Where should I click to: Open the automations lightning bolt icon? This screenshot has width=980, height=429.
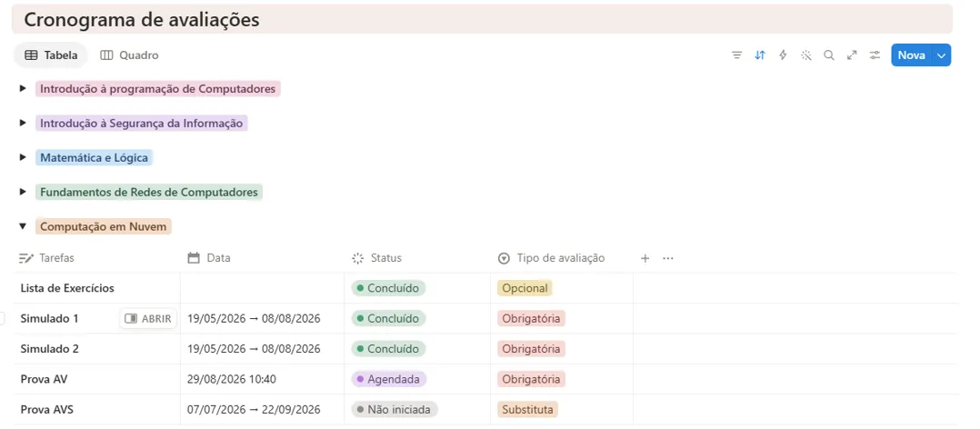point(783,55)
